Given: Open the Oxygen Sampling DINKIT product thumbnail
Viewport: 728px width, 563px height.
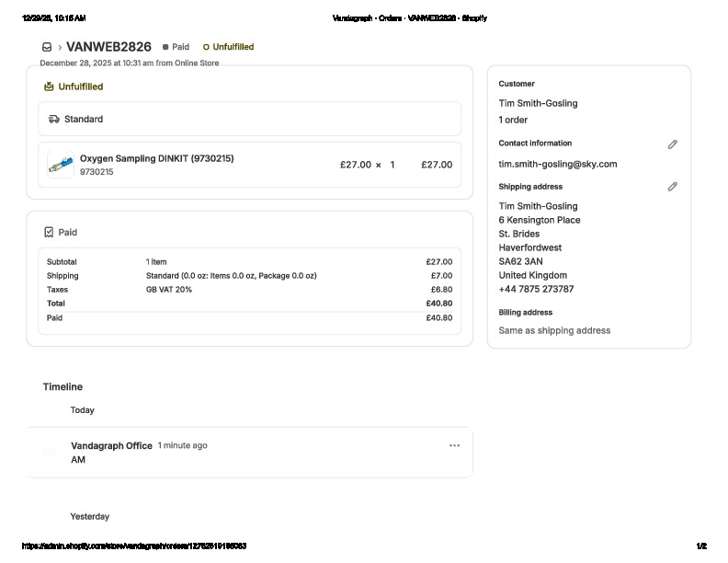Looking at the screenshot, I should 61,165.
